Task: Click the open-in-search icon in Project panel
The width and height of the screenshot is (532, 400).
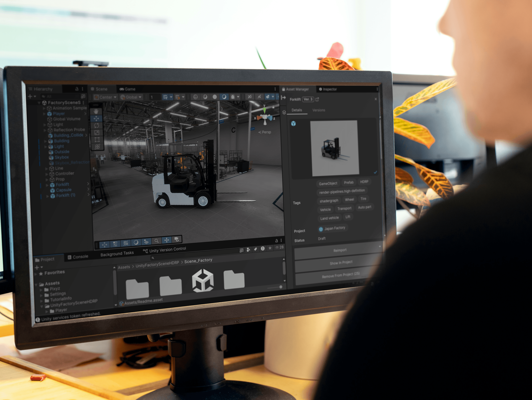Action: [241, 250]
